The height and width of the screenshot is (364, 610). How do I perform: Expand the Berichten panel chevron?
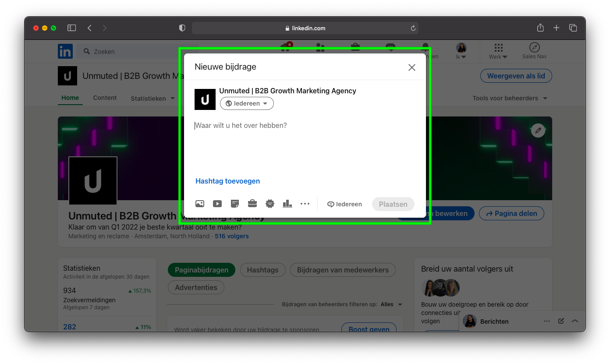coord(575,321)
